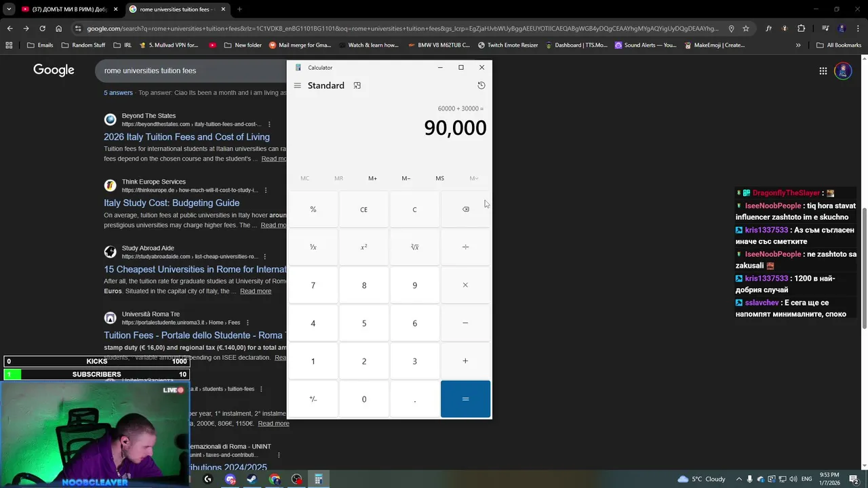Open the Calculator navigation hamburger menu
This screenshot has width=868, height=488.
[297, 85]
